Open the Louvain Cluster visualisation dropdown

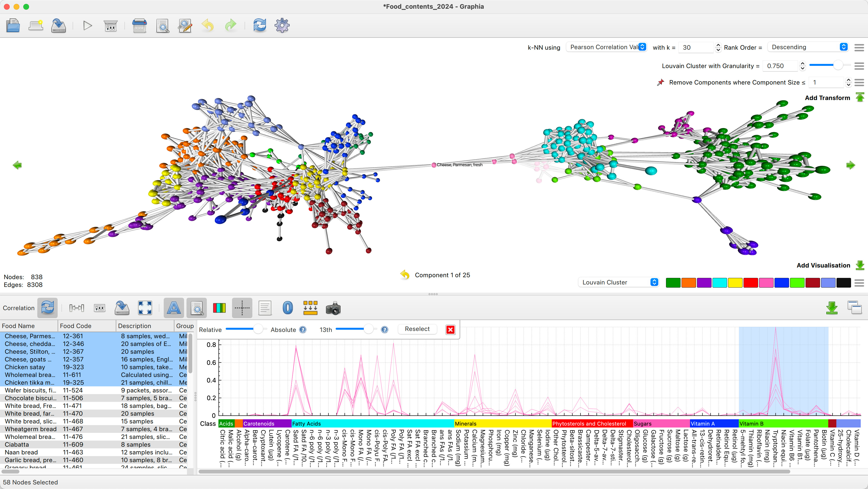[x=618, y=282]
